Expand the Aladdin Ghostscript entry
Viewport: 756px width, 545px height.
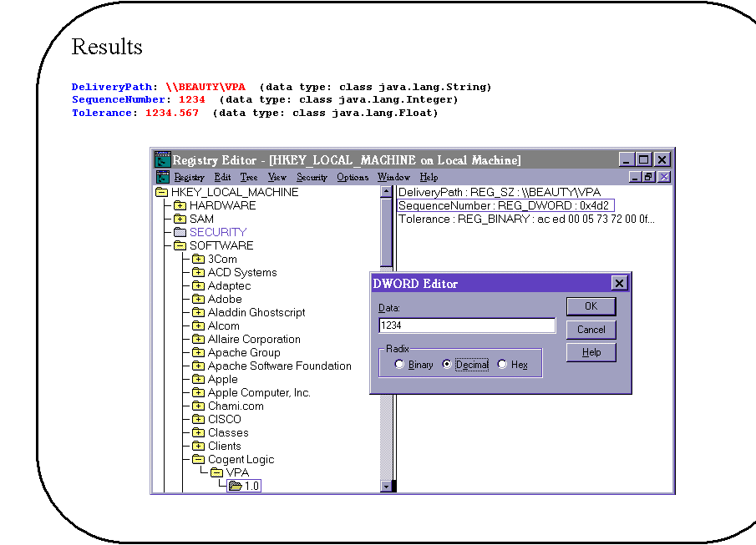[x=199, y=312]
